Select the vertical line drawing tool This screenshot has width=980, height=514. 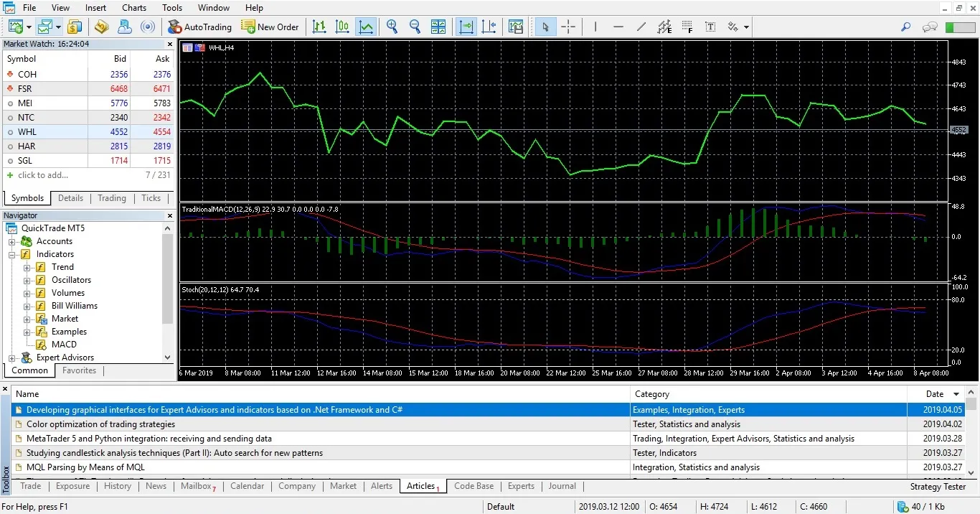coord(595,27)
